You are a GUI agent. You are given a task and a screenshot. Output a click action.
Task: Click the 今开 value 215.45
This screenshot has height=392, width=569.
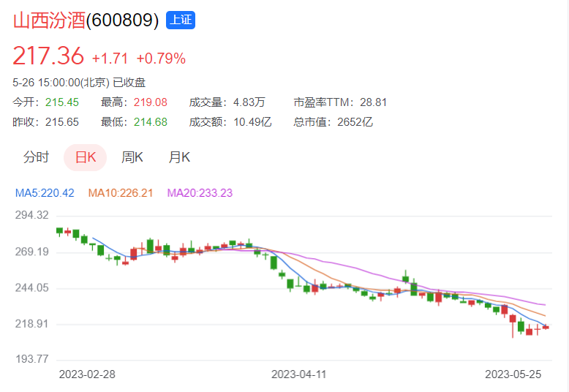62,102
